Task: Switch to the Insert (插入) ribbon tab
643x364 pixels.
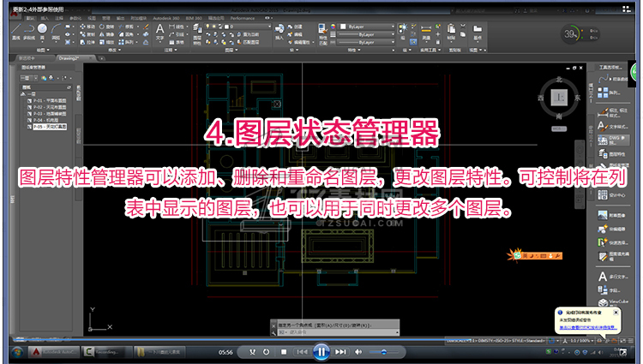Action: click(x=45, y=19)
